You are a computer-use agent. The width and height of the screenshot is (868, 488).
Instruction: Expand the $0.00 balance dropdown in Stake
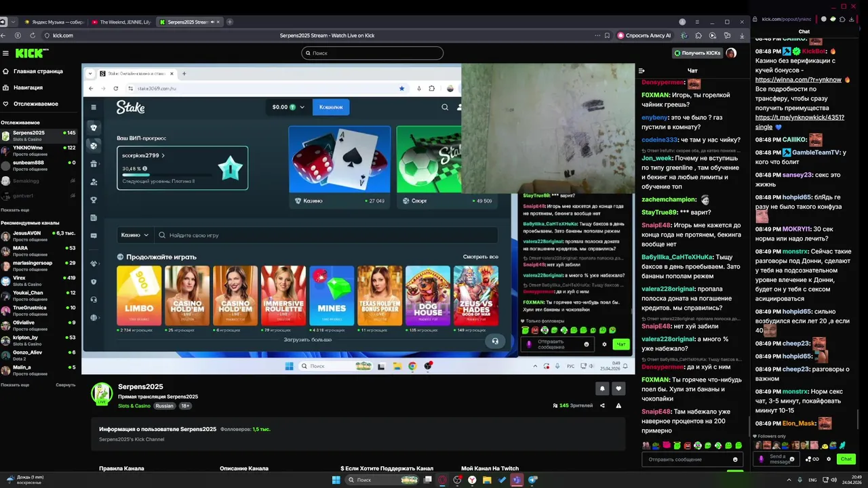click(289, 107)
